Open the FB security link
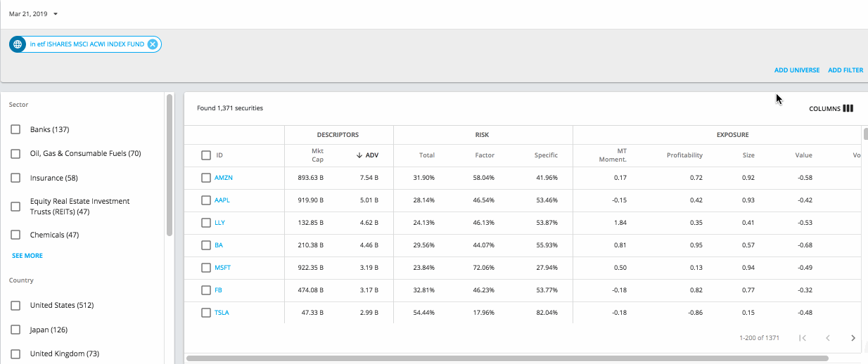The image size is (868, 364). pyautogui.click(x=218, y=290)
